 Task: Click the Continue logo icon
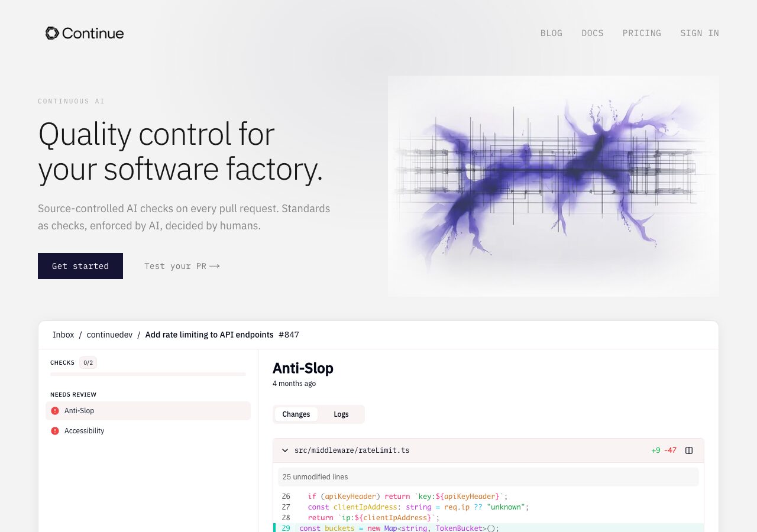tap(52, 33)
